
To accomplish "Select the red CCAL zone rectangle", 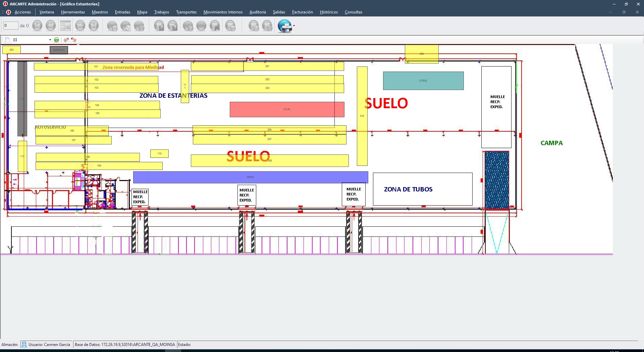I will [x=287, y=109].
